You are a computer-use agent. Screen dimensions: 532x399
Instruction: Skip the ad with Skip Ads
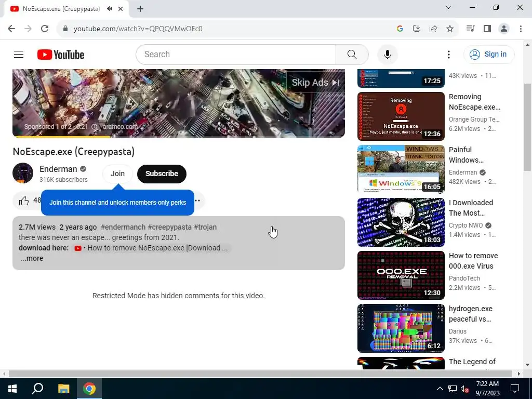pos(315,83)
